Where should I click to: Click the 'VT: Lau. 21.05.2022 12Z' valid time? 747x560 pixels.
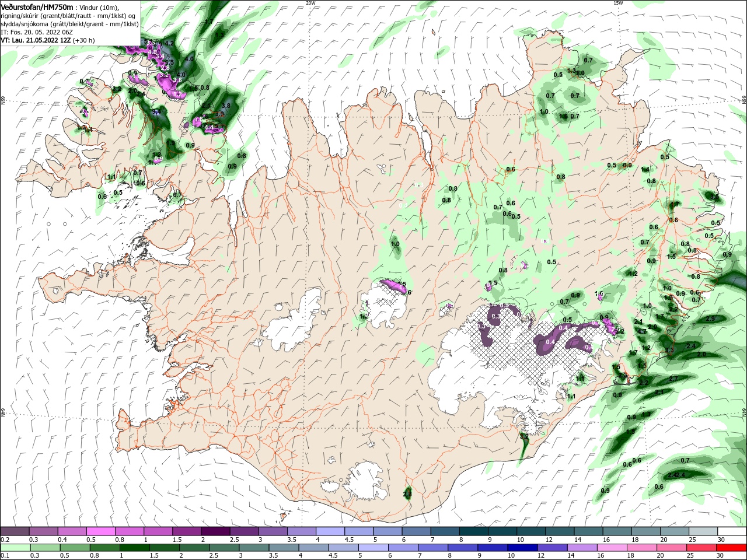[36, 40]
